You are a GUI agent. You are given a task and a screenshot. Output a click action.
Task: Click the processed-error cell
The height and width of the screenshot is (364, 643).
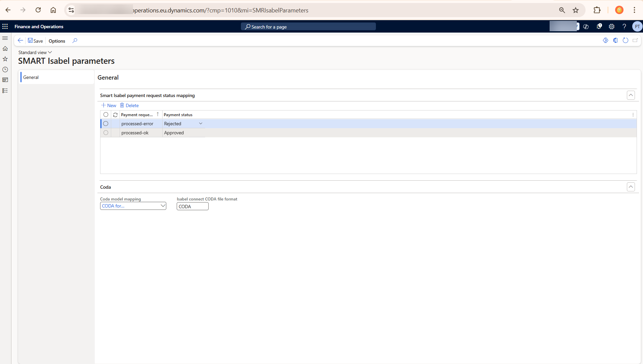[141, 124]
